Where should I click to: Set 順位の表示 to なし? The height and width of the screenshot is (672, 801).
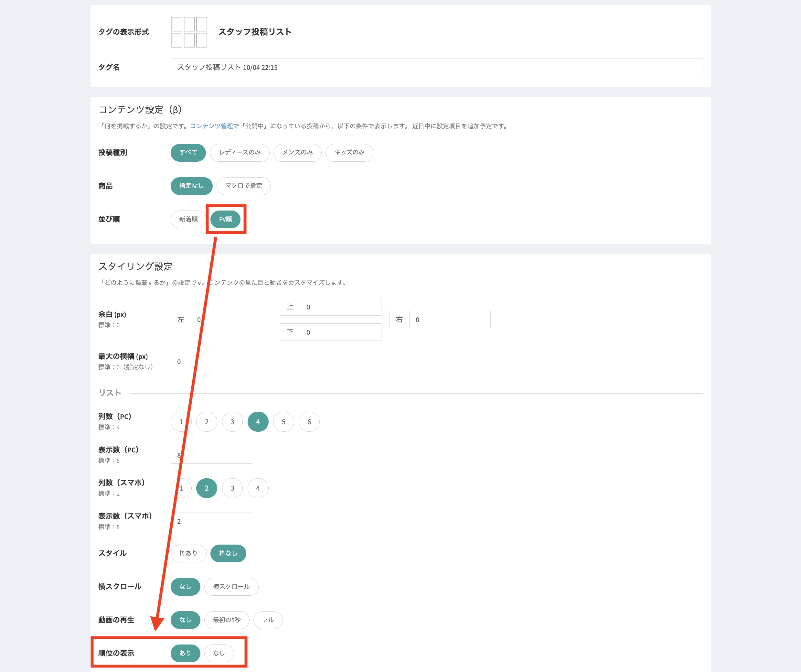(x=219, y=653)
